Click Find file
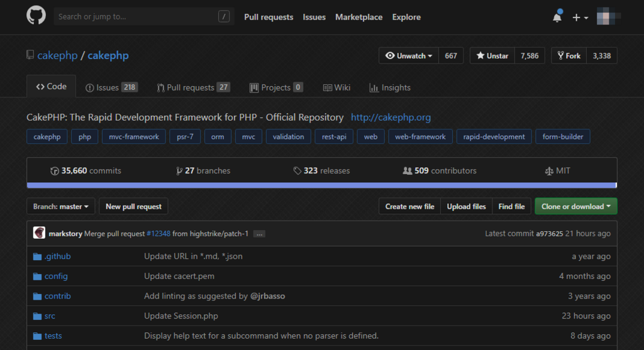Screen dimensions: 644x350 [x=511, y=206]
